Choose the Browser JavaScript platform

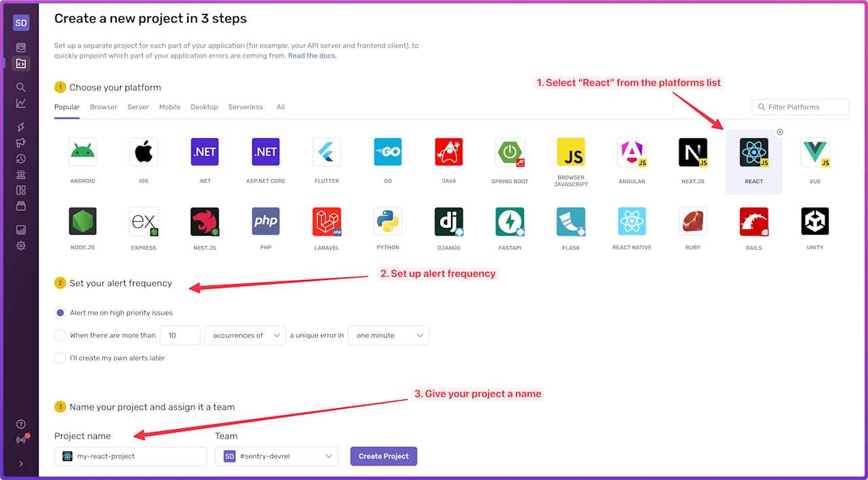pyautogui.click(x=571, y=152)
